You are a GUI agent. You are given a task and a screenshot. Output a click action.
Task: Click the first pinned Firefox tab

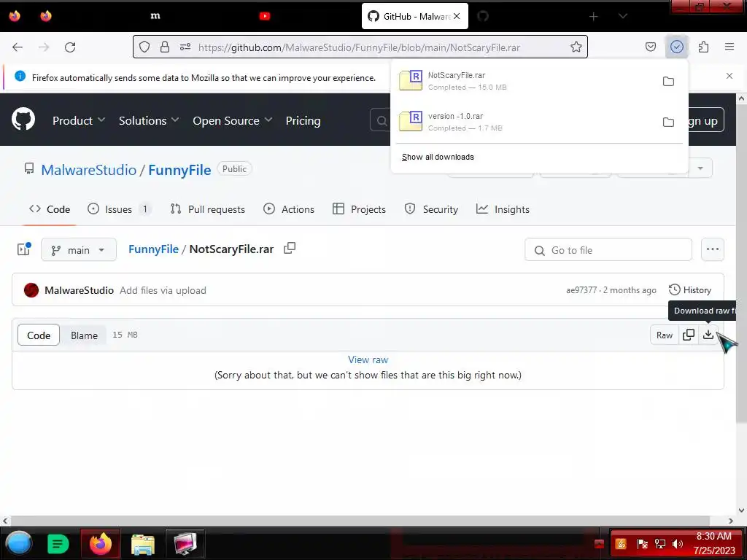click(x=15, y=16)
